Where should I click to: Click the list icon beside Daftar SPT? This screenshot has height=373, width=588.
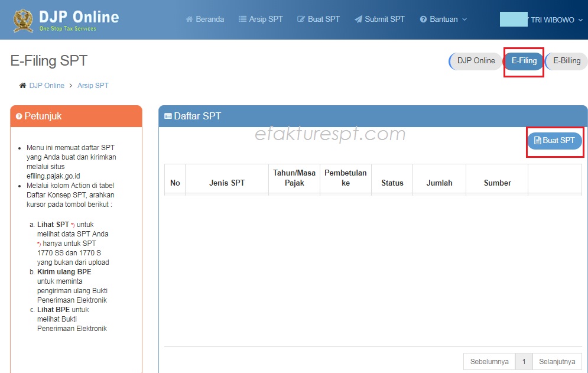[x=168, y=116]
